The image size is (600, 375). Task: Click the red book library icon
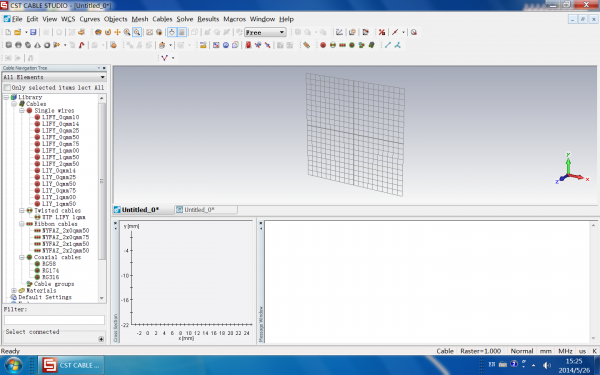tap(248, 45)
